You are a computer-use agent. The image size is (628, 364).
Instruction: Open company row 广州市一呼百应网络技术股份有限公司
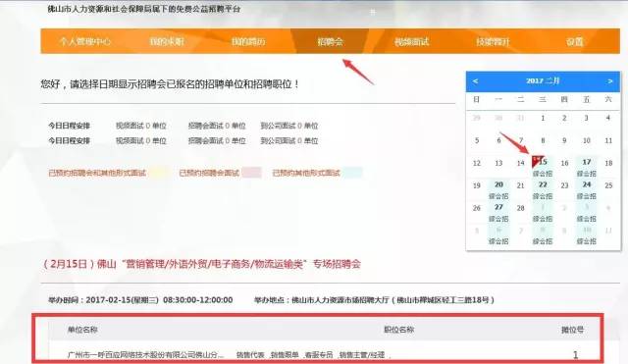coord(146,355)
